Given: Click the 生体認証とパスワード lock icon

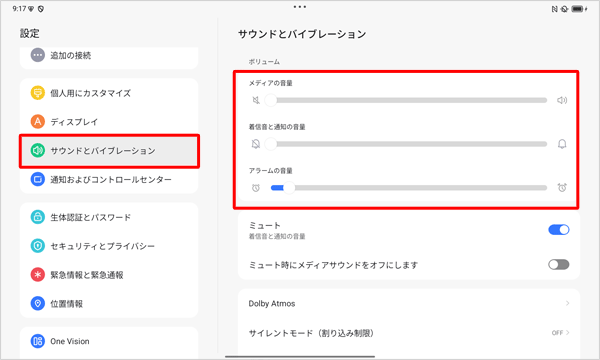Looking at the screenshot, I should 38,217.
